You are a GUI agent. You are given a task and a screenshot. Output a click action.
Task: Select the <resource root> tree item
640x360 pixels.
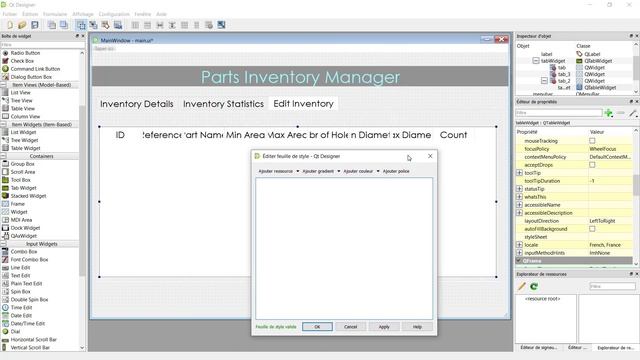[542, 299]
